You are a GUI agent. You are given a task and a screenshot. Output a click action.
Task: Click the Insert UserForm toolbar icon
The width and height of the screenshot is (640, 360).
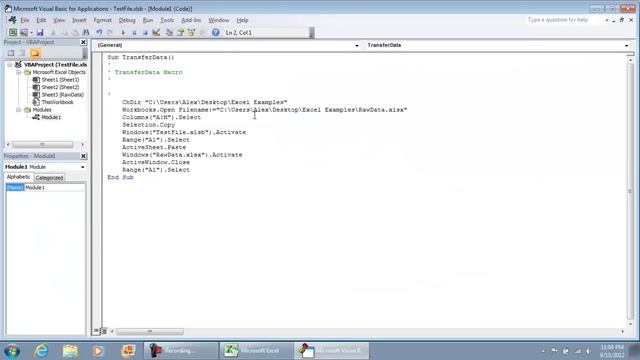[24, 32]
